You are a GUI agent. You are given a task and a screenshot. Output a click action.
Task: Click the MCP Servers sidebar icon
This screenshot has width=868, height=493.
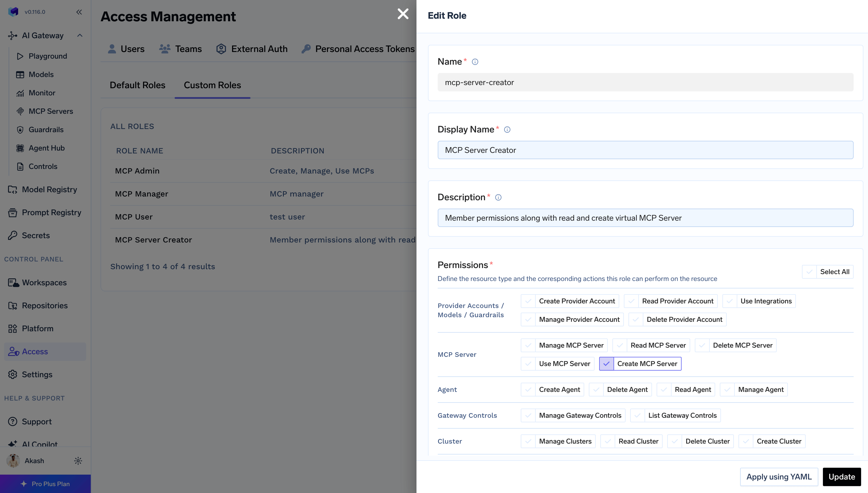(20, 111)
